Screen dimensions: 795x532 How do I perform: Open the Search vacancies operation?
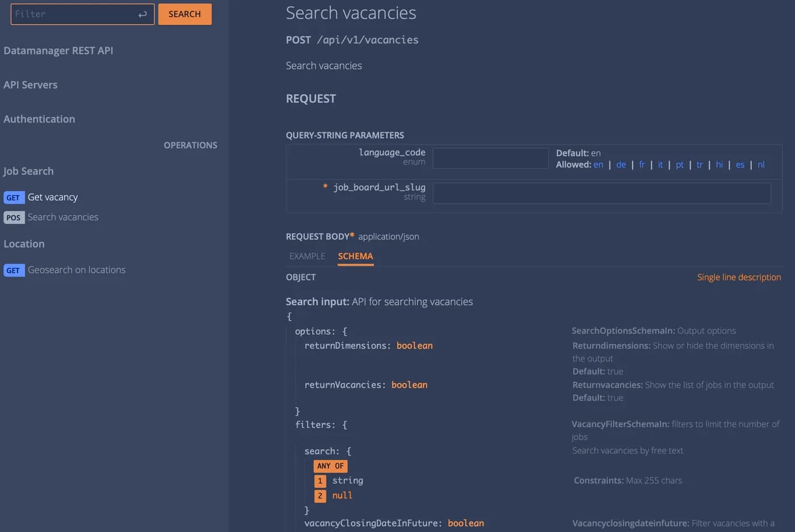[63, 217]
